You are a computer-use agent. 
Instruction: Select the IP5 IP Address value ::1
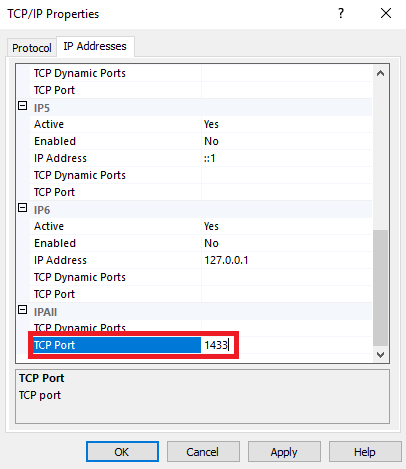pyautogui.click(x=210, y=158)
